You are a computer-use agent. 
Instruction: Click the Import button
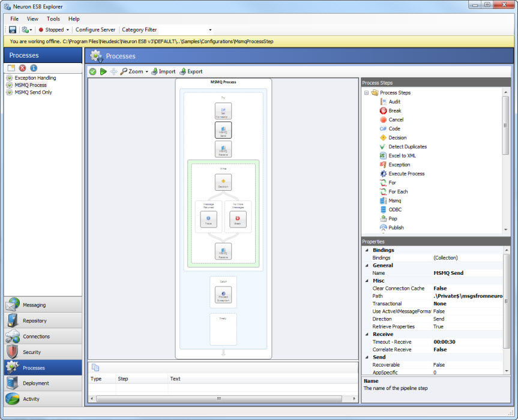pyautogui.click(x=163, y=71)
